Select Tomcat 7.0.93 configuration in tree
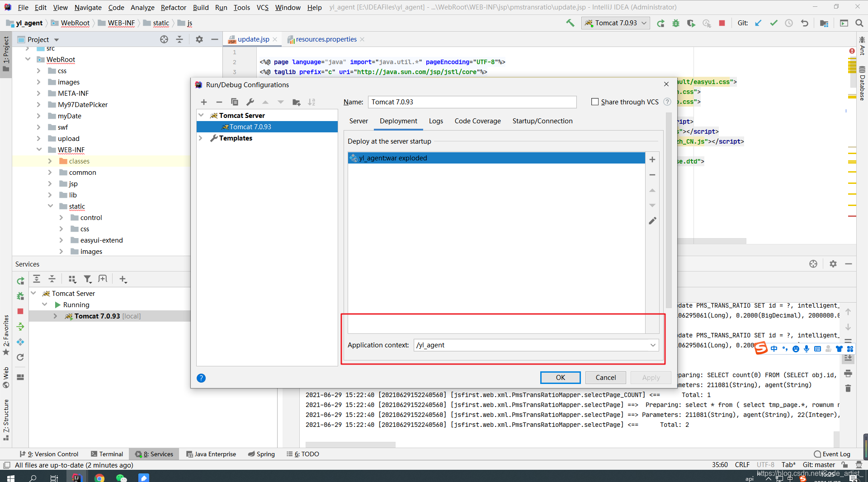 (267, 127)
